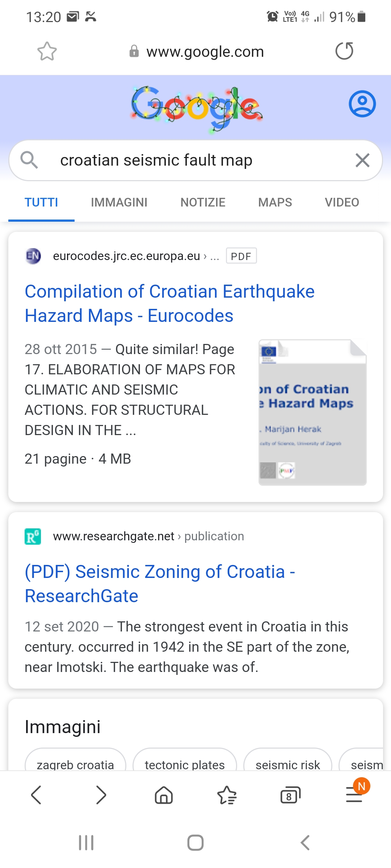
Task: Switch to Notizie tab
Action: [x=203, y=202]
